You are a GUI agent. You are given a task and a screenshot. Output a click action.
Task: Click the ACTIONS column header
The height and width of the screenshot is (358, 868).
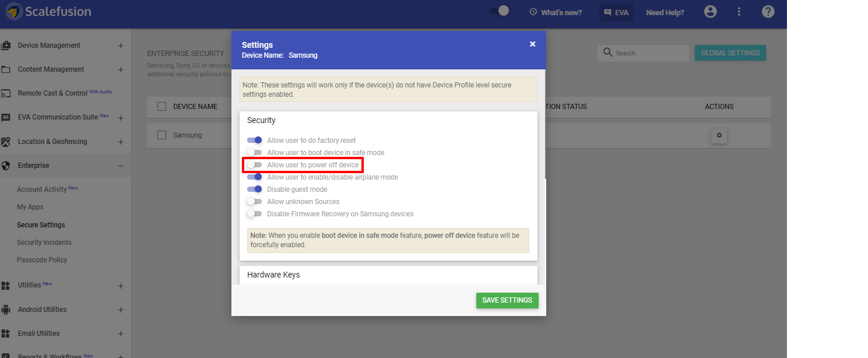coord(719,107)
